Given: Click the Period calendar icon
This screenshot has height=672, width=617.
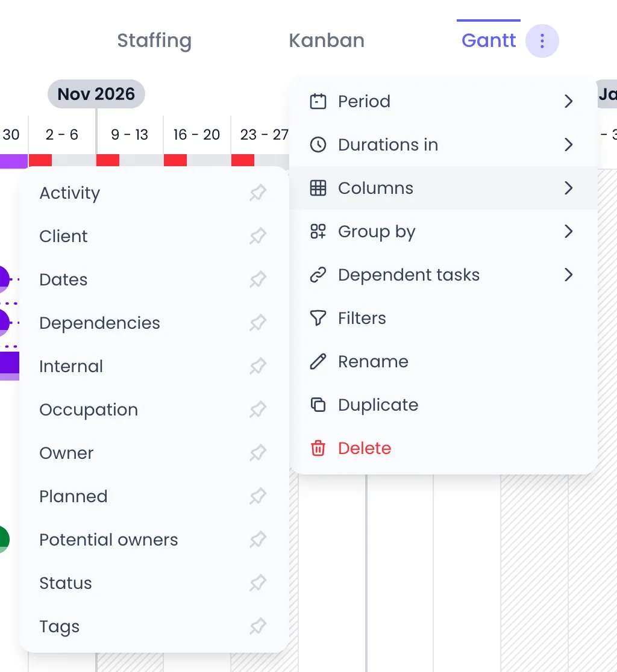Looking at the screenshot, I should (318, 102).
